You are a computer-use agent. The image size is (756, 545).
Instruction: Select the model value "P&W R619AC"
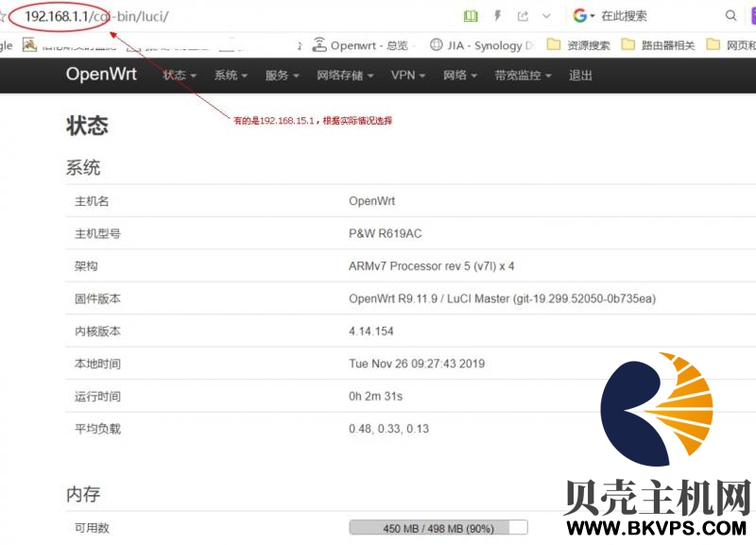(x=386, y=233)
